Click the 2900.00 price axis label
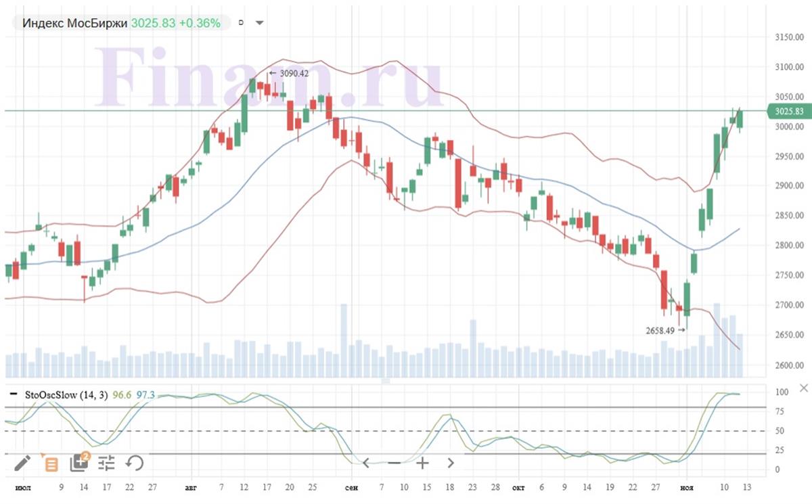Screen dimensions: 812x504 click(790, 186)
